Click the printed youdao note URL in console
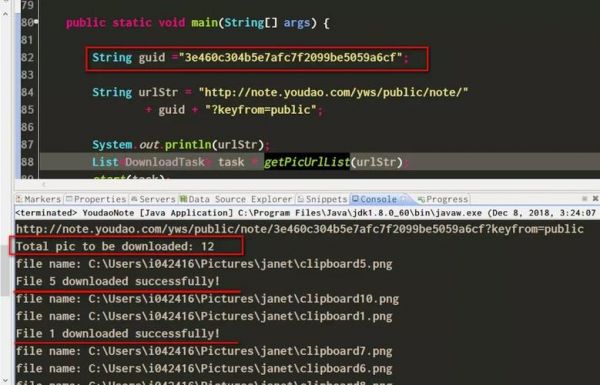 click(x=299, y=229)
